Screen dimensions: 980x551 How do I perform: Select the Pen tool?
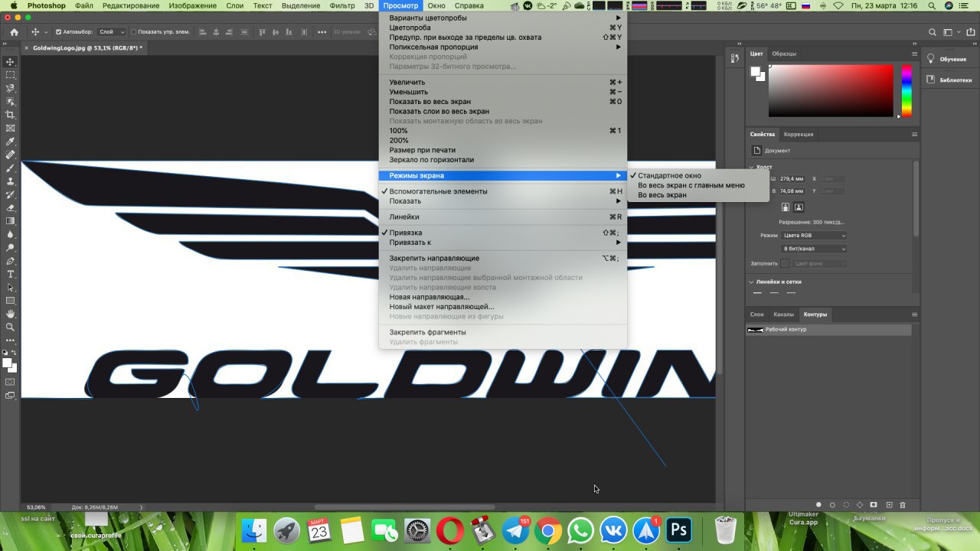click(10, 261)
